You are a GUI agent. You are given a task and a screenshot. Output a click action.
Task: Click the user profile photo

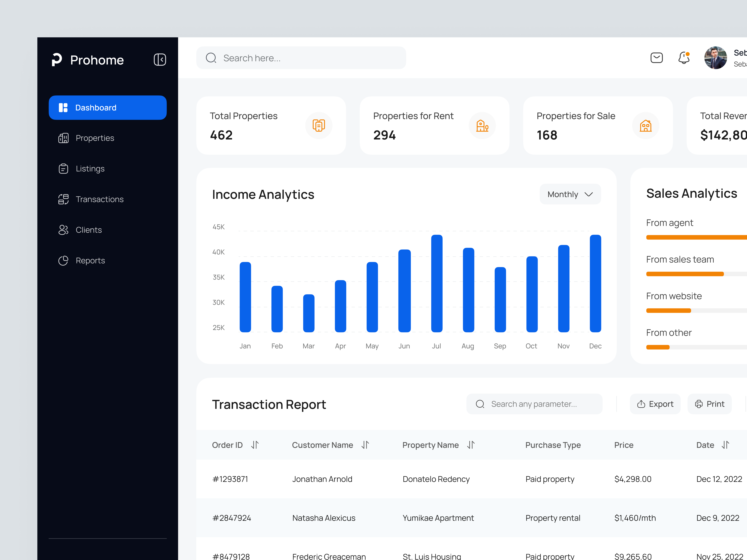point(716,58)
